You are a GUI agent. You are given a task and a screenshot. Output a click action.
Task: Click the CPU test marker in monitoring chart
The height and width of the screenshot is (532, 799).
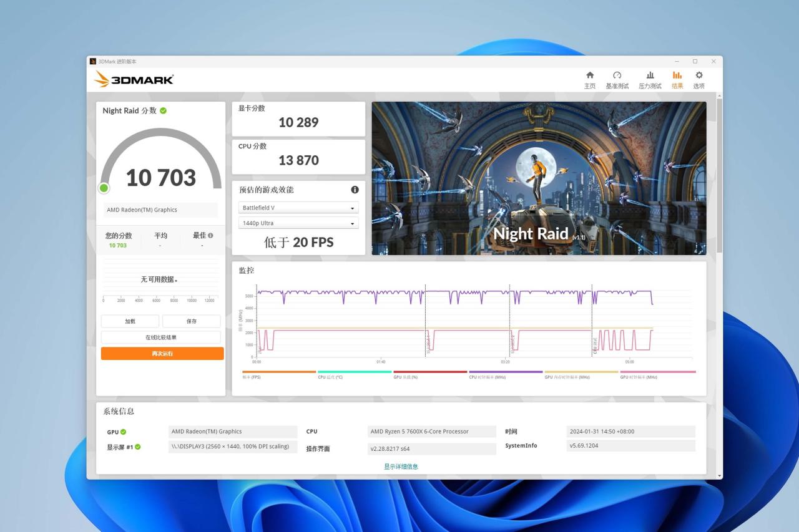(x=595, y=345)
